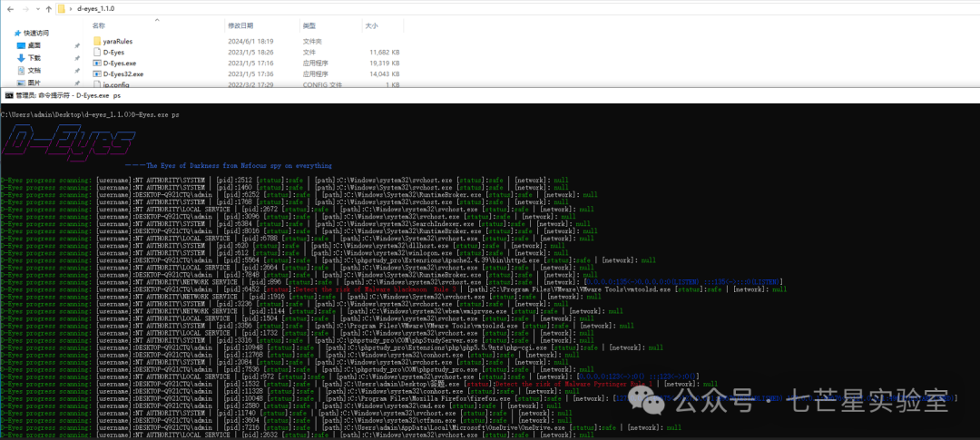Image resolution: width=980 pixels, height=440 pixels.
Task: Click the Explorer forward arrow
Action: [26, 9]
